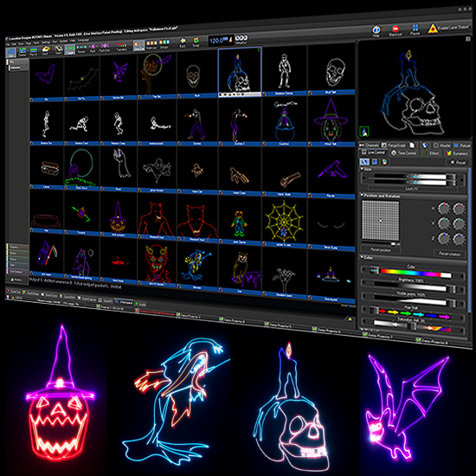476x476 pixels.
Task: Click the Snap toolbar icon
Action: (x=196, y=42)
